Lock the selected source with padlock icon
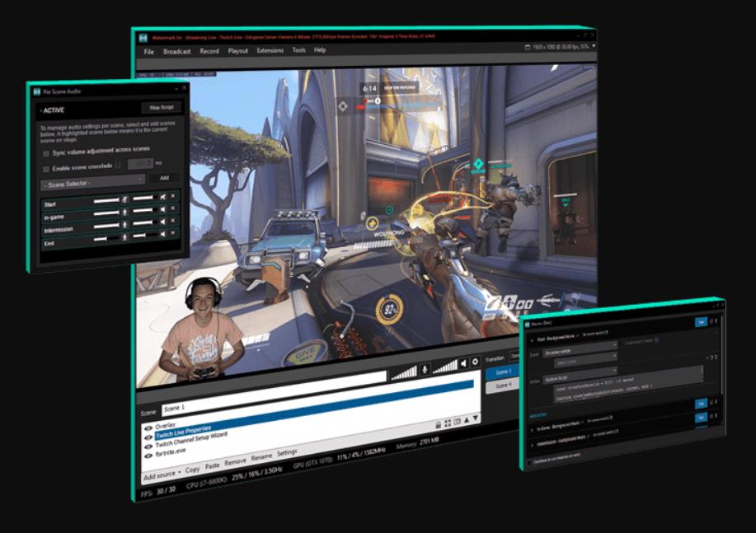The height and width of the screenshot is (533, 756). click(438, 423)
